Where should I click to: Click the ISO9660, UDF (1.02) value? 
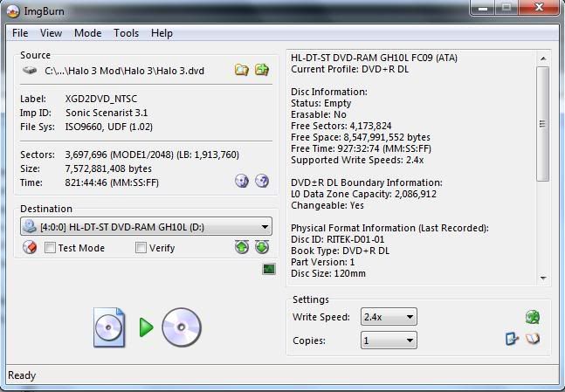pos(109,127)
